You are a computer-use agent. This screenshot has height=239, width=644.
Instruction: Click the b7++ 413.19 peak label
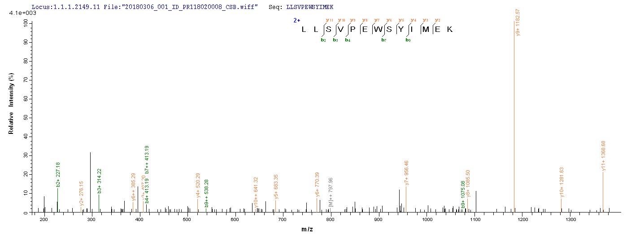[x=147, y=159]
